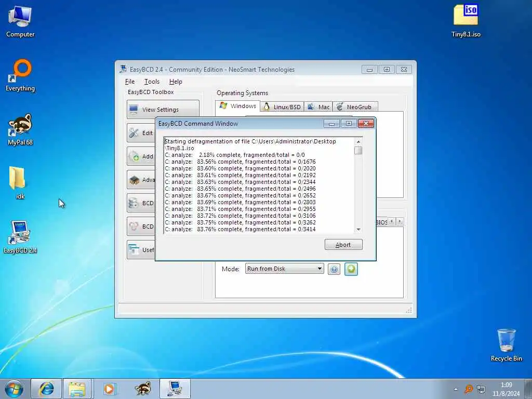
Task: Click tab strip scroll-left arrow near BIOS
Action: 392,221
